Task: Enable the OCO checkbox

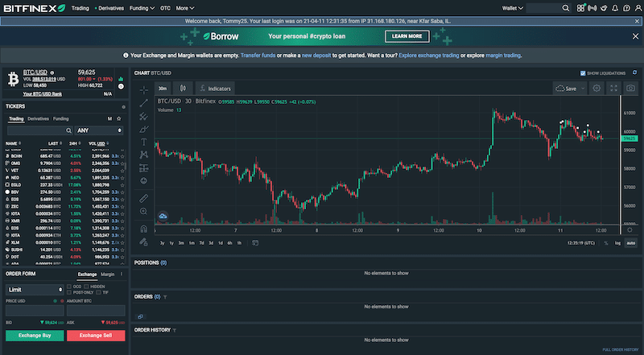Action: (69, 287)
